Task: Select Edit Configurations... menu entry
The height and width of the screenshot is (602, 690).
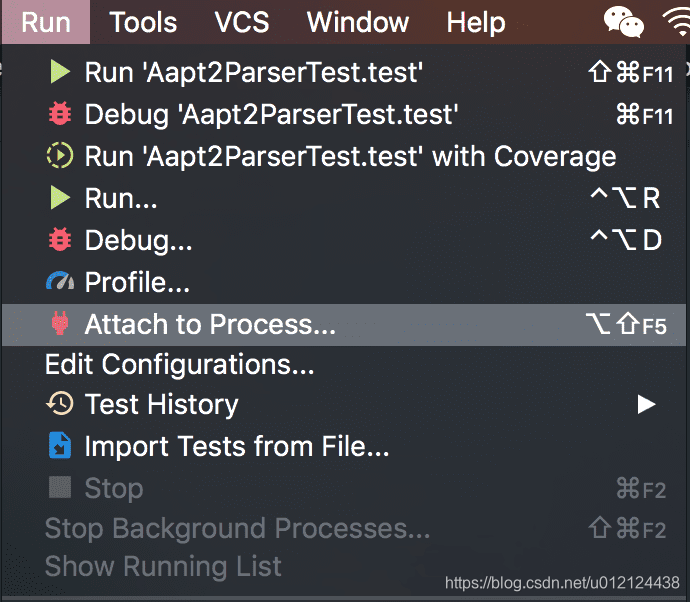Action: pos(180,365)
